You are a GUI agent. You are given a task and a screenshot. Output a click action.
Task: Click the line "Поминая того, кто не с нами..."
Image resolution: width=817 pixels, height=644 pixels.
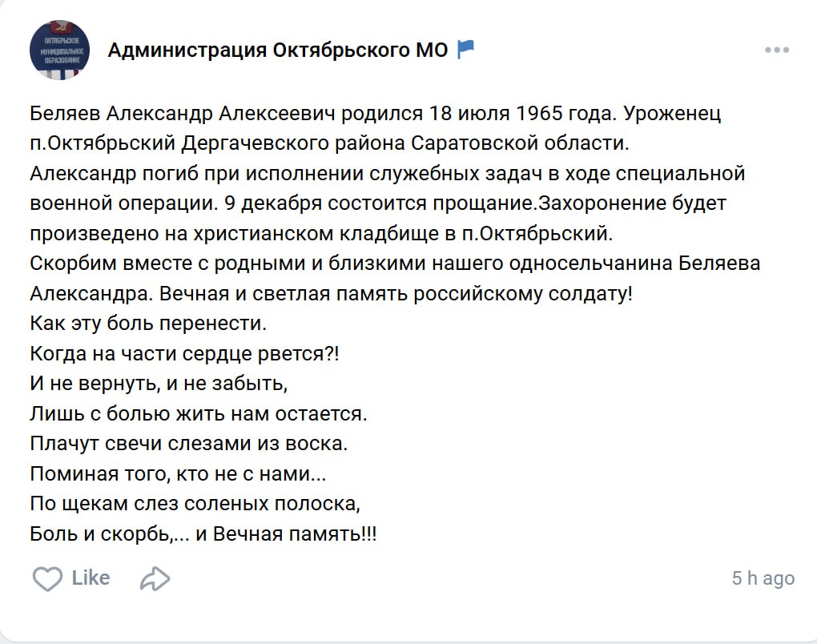pyautogui.click(x=178, y=473)
